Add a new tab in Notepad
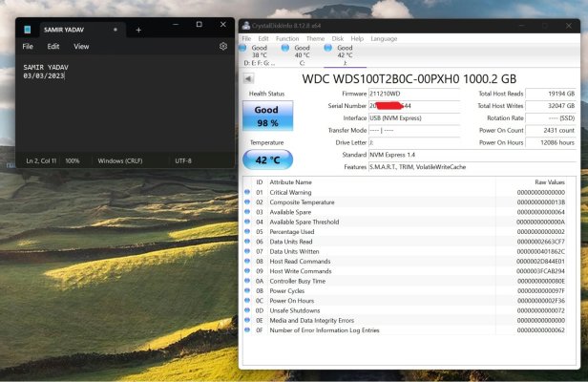 click(138, 30)
